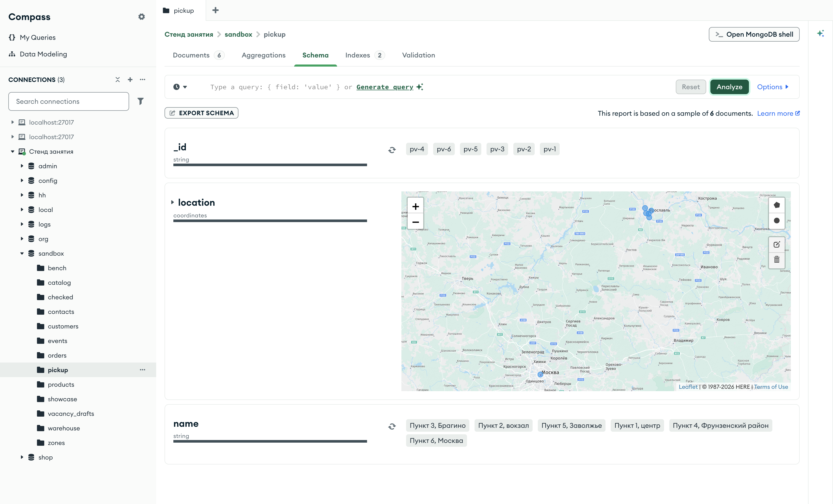Expand the second localhost:27017 connection
833x504 pixels.
coord(12,137)
